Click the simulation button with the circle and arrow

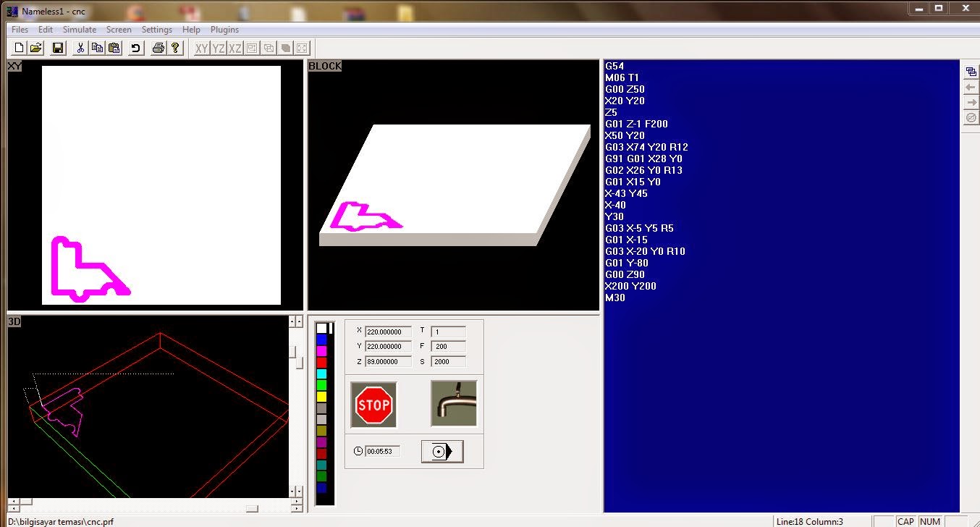click(x=442, y=451)
